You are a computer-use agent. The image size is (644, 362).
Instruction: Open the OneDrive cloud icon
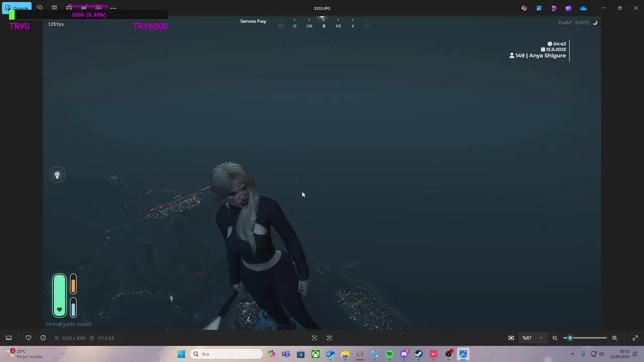click(x=583, y=8)
